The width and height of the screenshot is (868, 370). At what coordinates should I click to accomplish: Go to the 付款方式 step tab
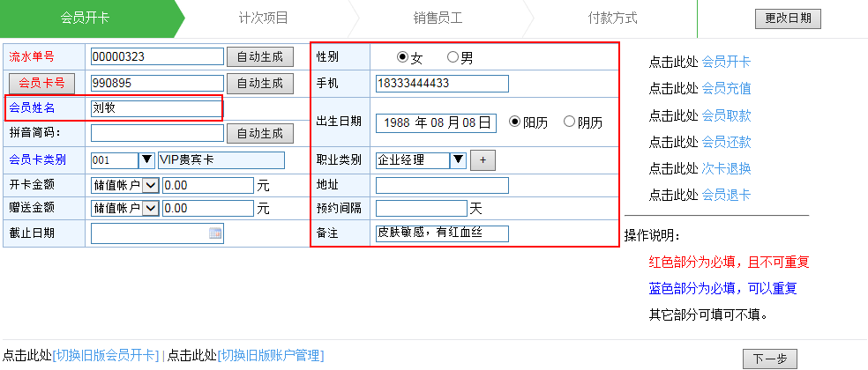pos(612,18)
